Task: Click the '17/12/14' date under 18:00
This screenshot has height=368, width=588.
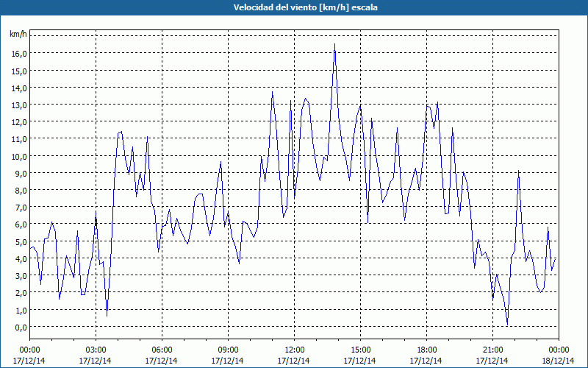Action: (426, 361)
